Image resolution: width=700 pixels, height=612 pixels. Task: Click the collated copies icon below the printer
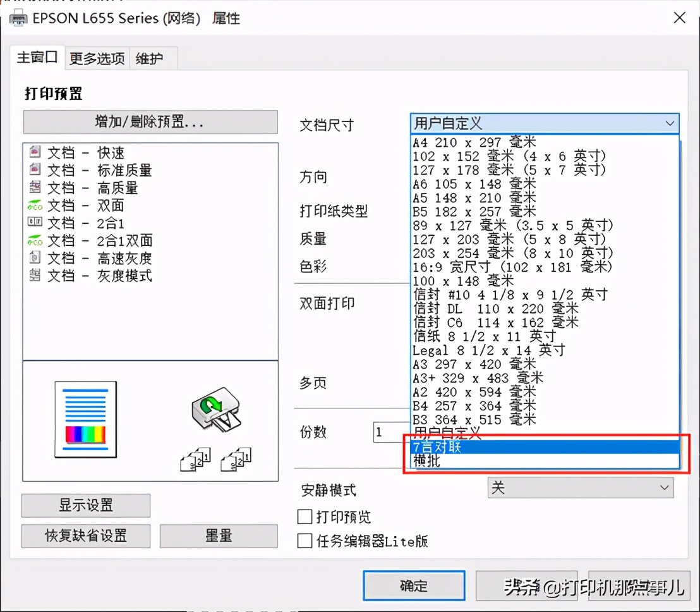click(x=196, y=458)
